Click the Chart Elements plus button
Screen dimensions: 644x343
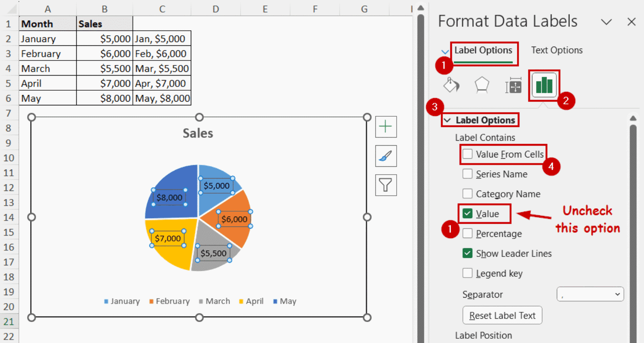click(386, 127)
